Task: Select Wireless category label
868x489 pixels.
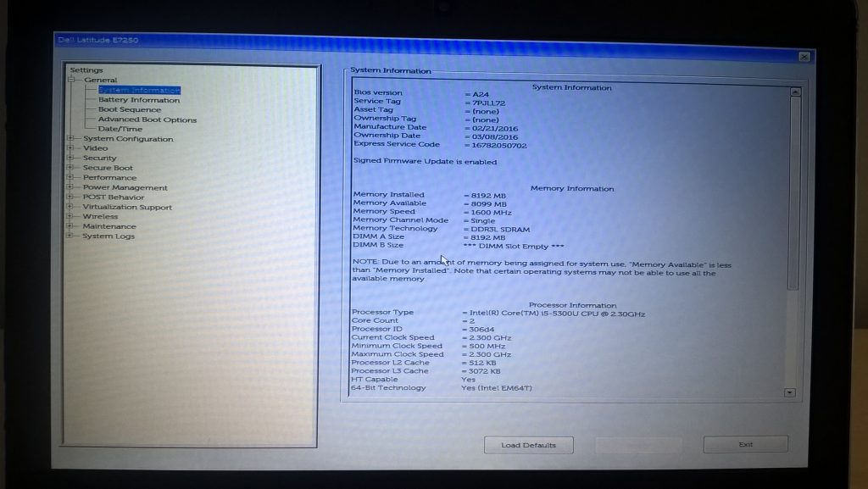Action: [100, 216]
